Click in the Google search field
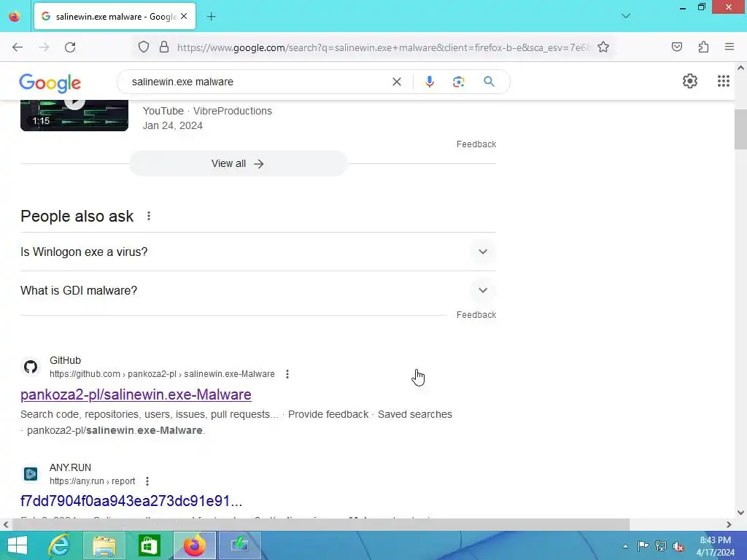Screen dimensions: 747x560 click(258, 82)
